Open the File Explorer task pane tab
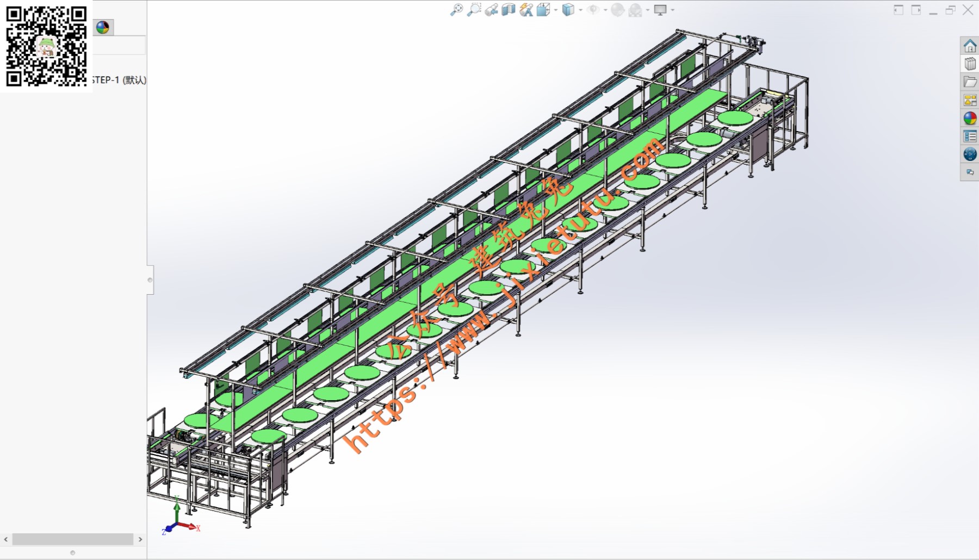The height and width of the screenshot is (560, 979). pos(970,82)
